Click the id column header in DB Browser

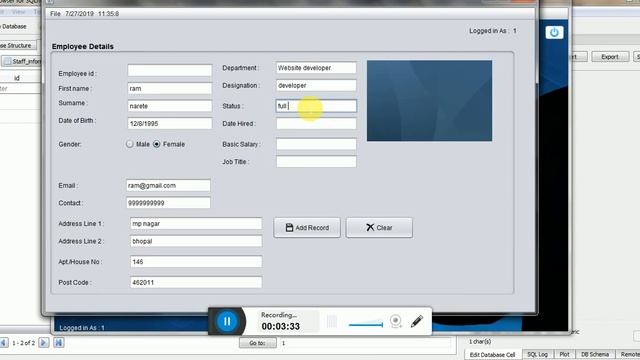[17, 78]
